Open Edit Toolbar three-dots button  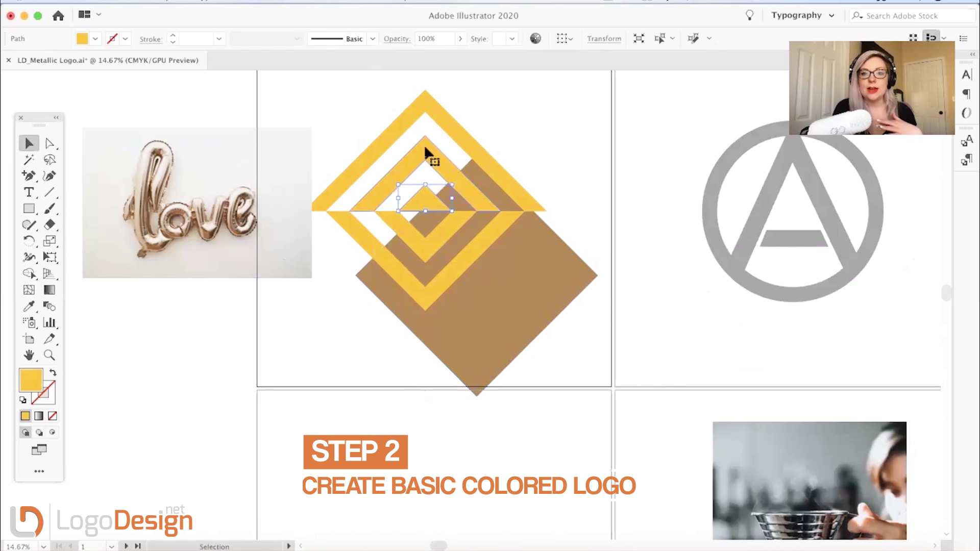tap(39, 471)
